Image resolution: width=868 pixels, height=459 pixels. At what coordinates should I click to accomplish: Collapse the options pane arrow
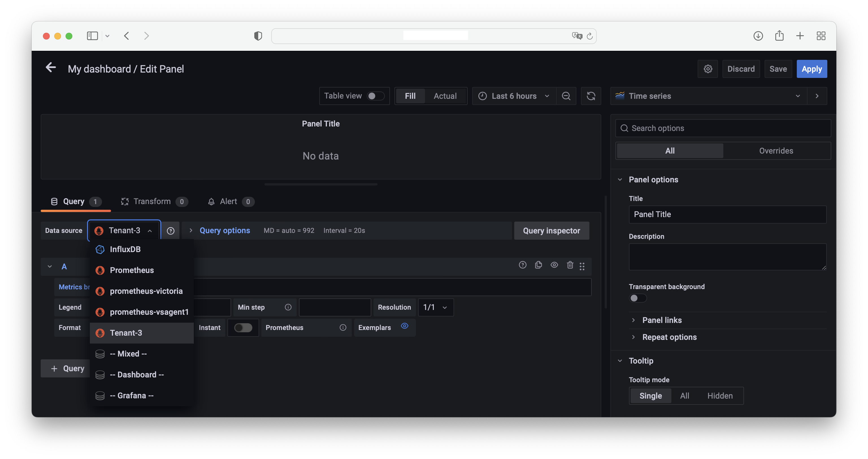817,96
